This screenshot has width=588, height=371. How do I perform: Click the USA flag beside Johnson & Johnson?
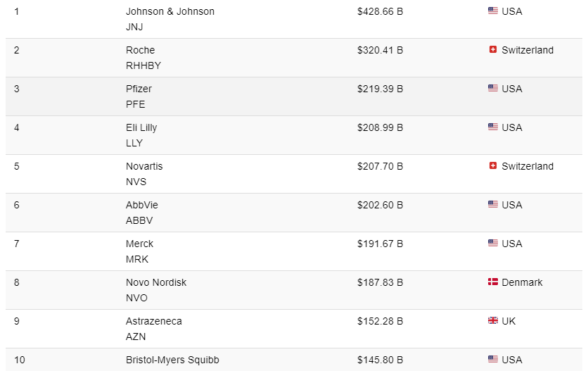click(492, 11)
